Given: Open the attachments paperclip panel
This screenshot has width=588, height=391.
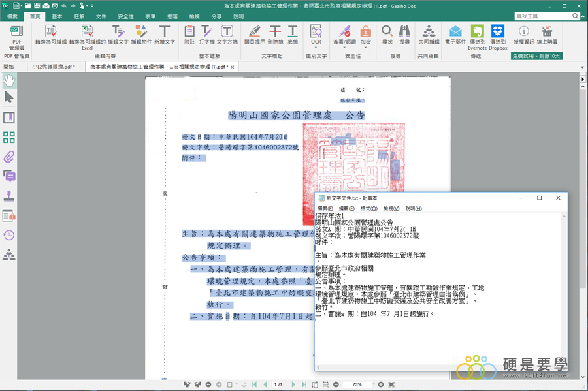Looking at the screenshot, I should click(9, 157).
